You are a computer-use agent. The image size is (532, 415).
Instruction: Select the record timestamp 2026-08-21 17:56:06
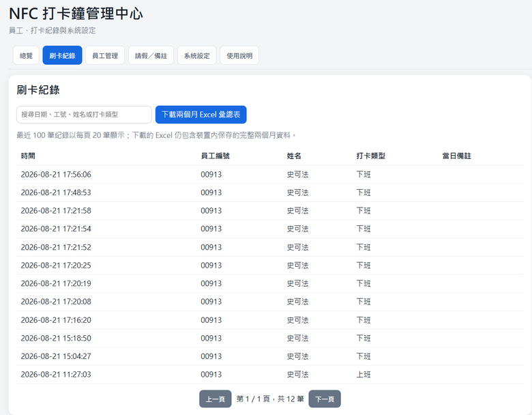click(56, 175)
